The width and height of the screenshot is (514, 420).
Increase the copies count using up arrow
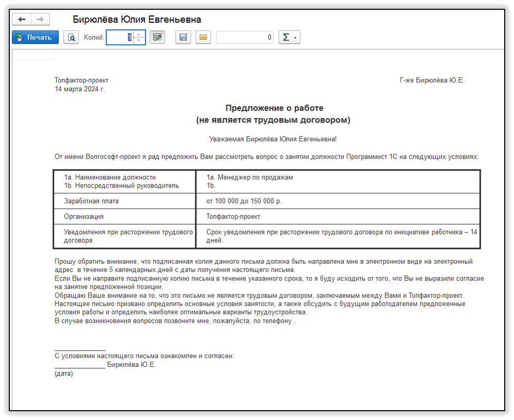click(139, 34)
